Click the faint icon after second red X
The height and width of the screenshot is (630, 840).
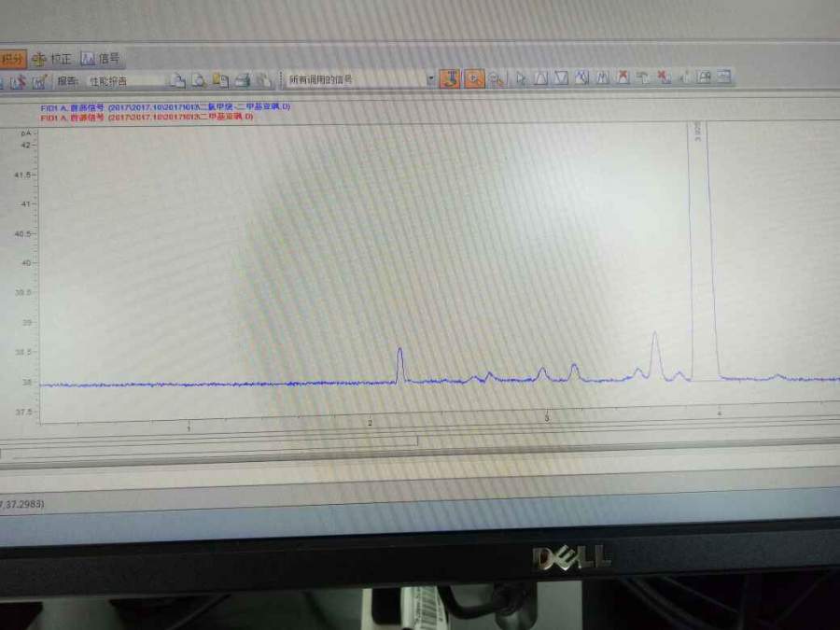tap(684, 77)
